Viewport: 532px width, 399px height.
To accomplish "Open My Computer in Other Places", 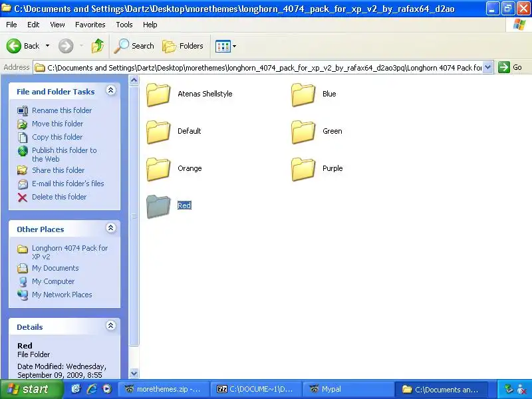I will pos(53,281).
